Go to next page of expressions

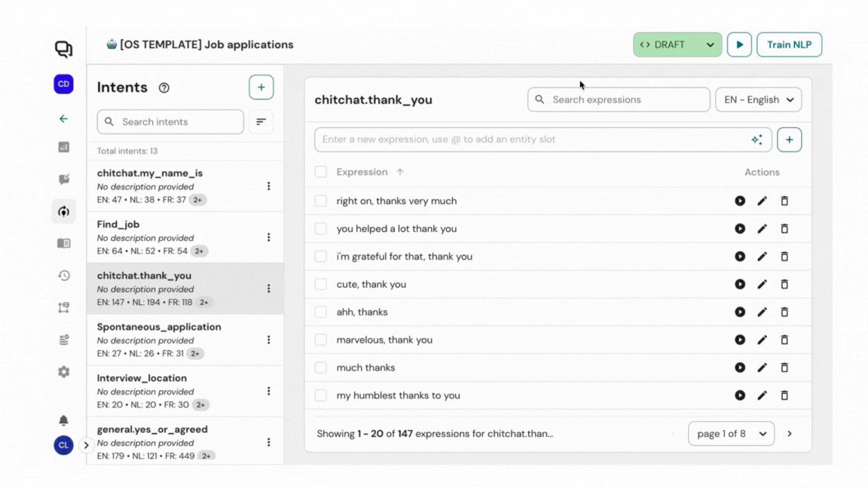(x=790, y=434)
